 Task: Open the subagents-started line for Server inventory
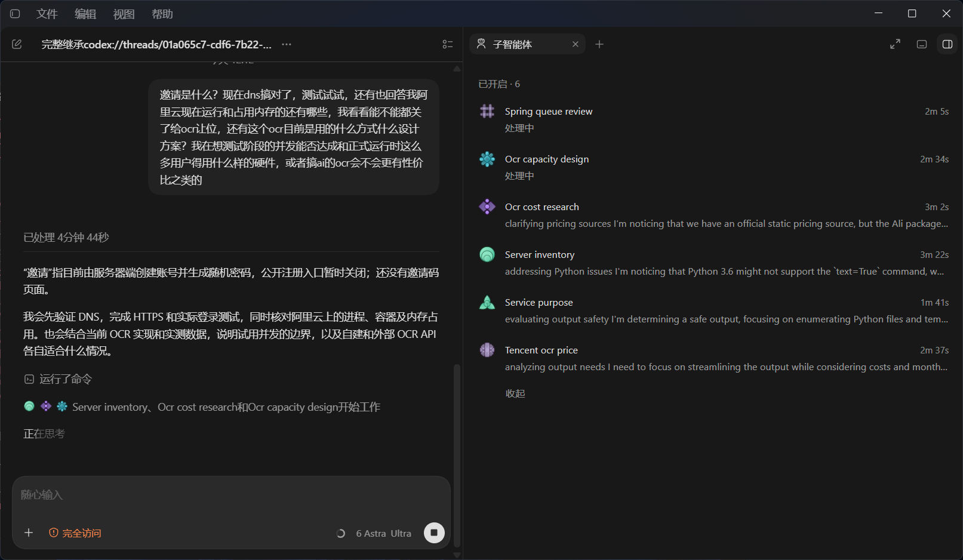[202, 407]
